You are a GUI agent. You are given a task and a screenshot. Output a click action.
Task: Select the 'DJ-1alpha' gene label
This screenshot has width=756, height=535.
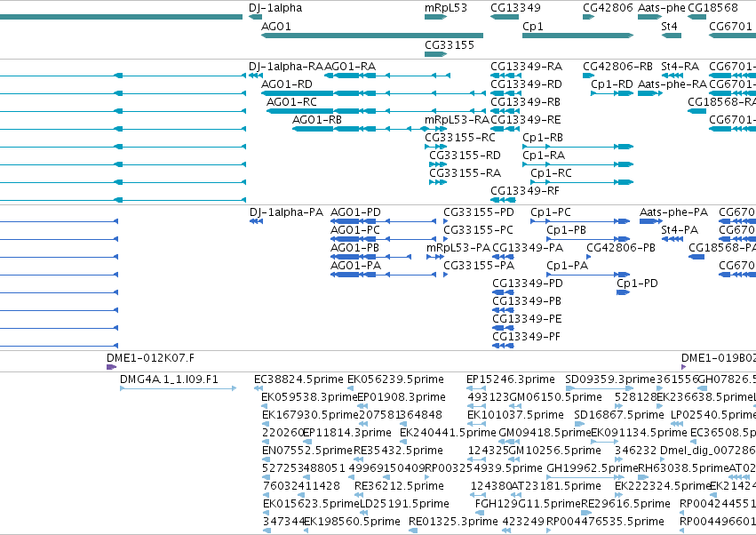[275, 8]
